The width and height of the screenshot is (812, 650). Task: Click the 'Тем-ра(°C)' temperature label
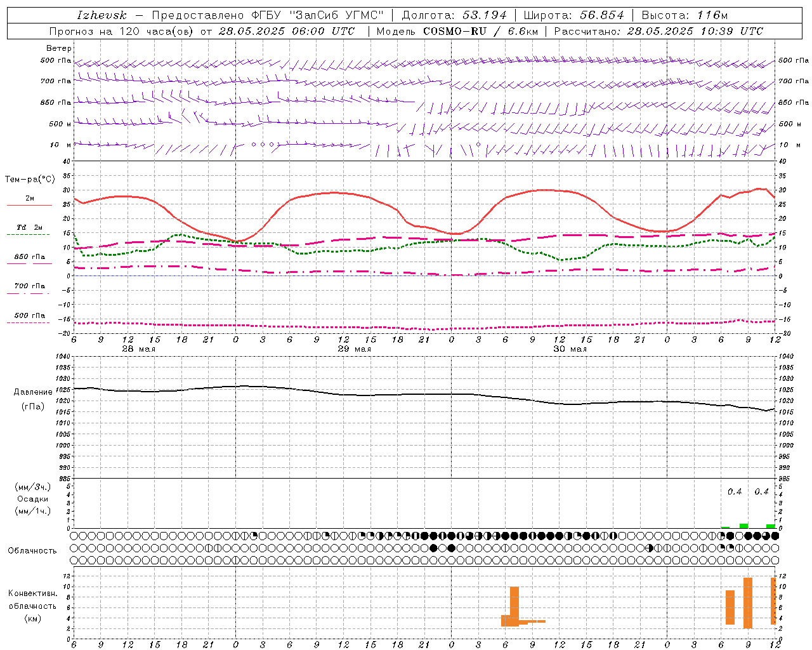pyautogui.click(x=30, y=180)
